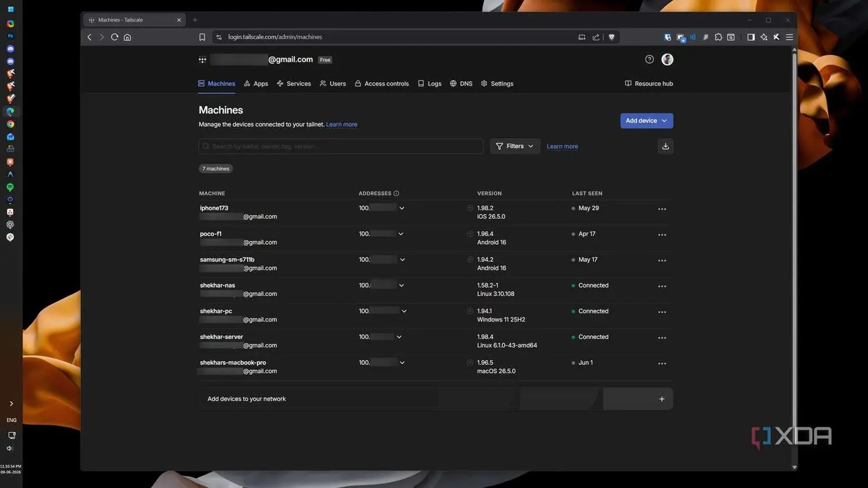Open the Brave shields icon in address bar
The width and height of the screenshot is (868, 488).
611,37
